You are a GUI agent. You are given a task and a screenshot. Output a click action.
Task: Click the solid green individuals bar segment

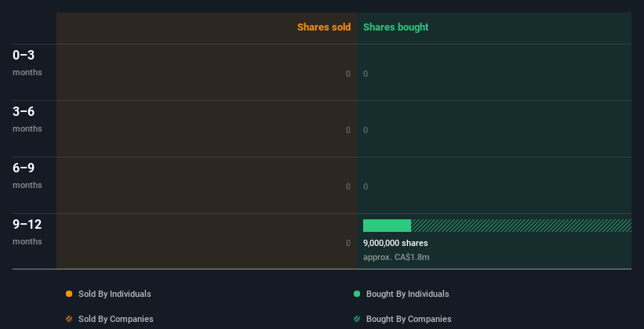tap(387, 226)
